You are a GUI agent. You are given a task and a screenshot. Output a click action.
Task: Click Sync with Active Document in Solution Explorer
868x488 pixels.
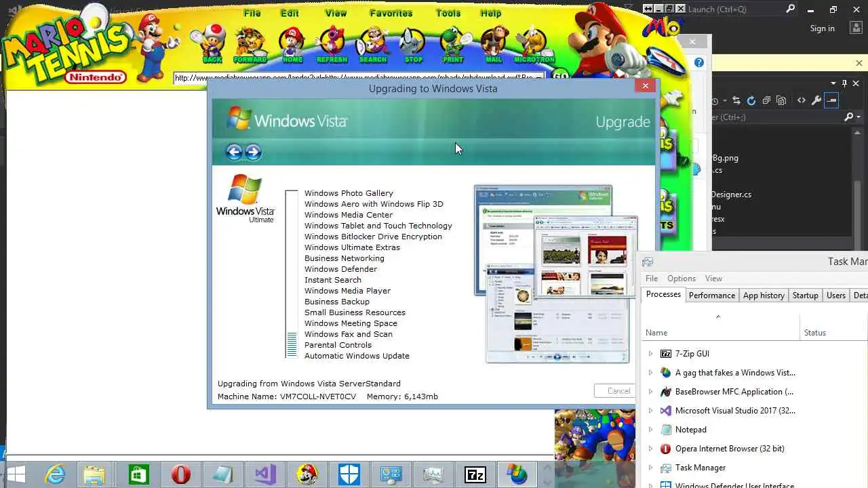point(736,100)
